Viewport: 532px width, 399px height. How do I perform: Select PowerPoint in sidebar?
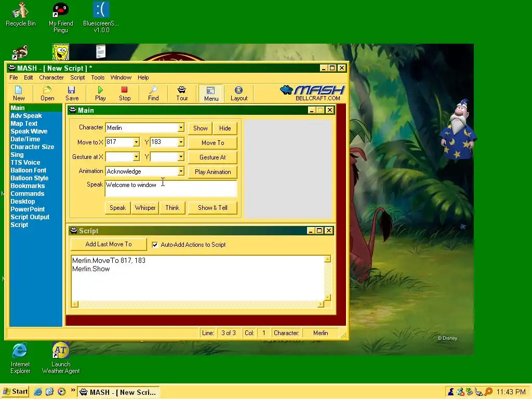pyautogui.click(x=28, y=209)
